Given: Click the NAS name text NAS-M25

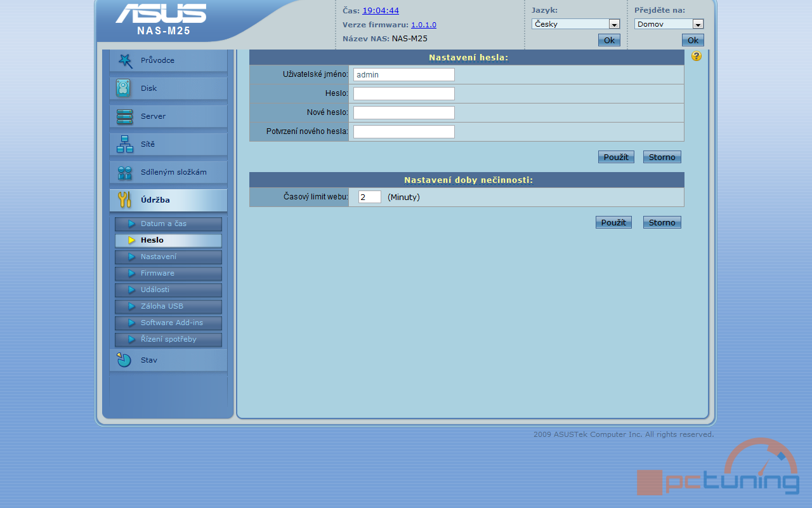Looking at the screenshot, I should 410,39.
